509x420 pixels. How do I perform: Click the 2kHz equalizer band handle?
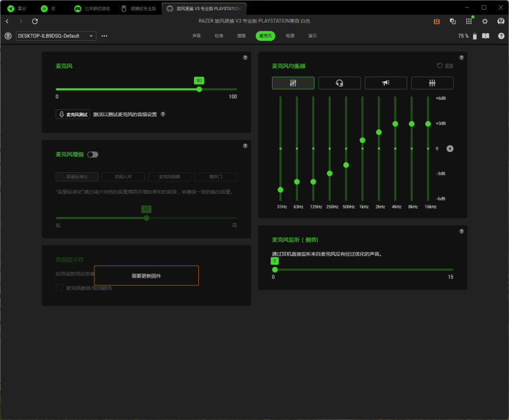(x=379, y=132)
